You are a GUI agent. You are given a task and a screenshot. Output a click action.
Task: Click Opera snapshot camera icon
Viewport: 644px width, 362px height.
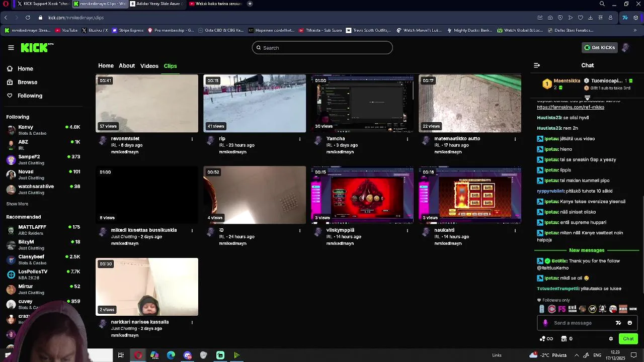pyautogui.click(x=550, y=18)
